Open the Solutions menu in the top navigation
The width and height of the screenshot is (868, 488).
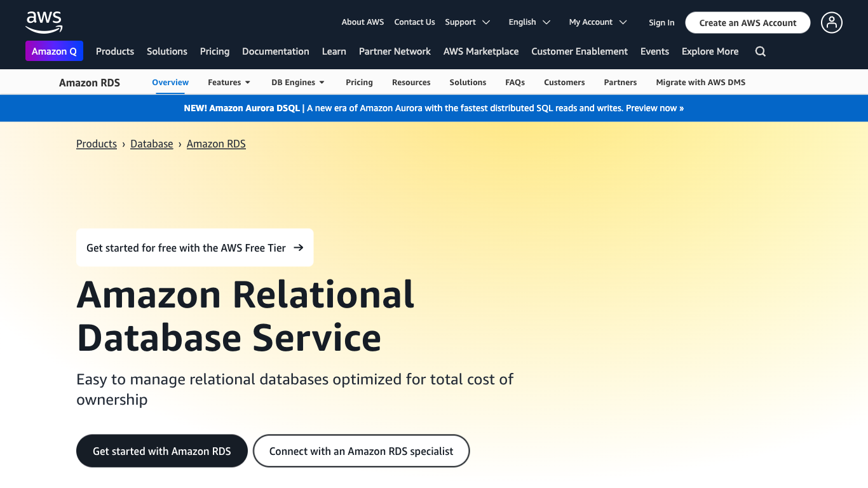tap(167, 51)
